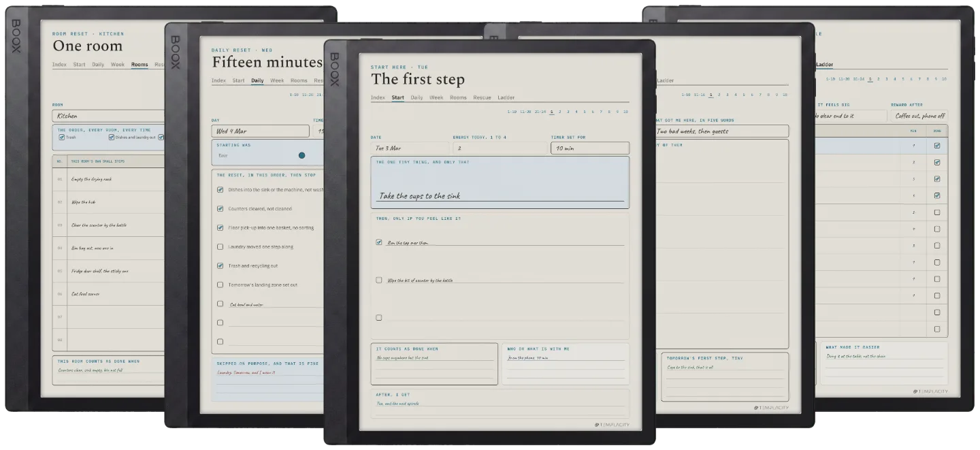Click the Room field showing Kitchen
The height and width of the screenshot is (450, 980).
click(x=109, y=116)
